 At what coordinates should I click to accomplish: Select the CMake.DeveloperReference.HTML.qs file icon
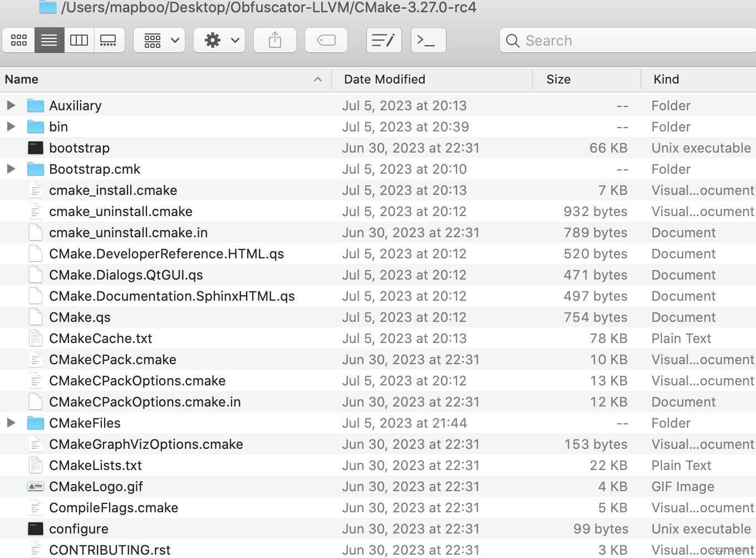pos(36,253)
